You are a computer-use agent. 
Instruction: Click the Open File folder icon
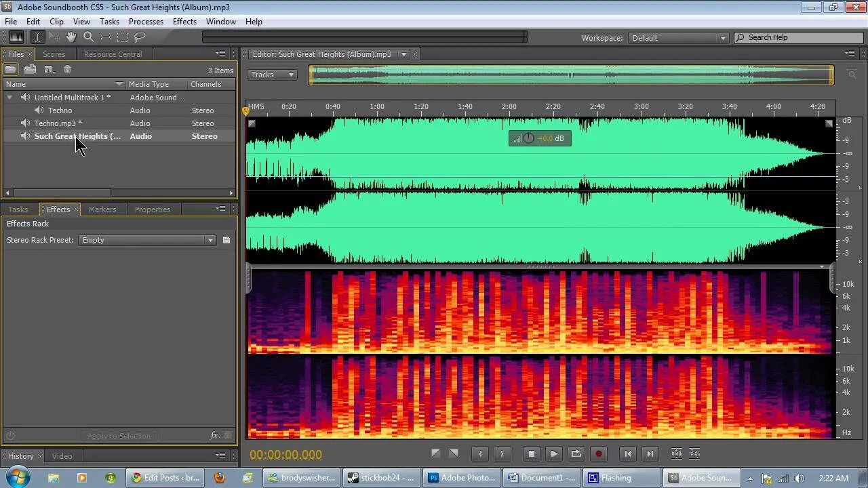tap(11, 69)
